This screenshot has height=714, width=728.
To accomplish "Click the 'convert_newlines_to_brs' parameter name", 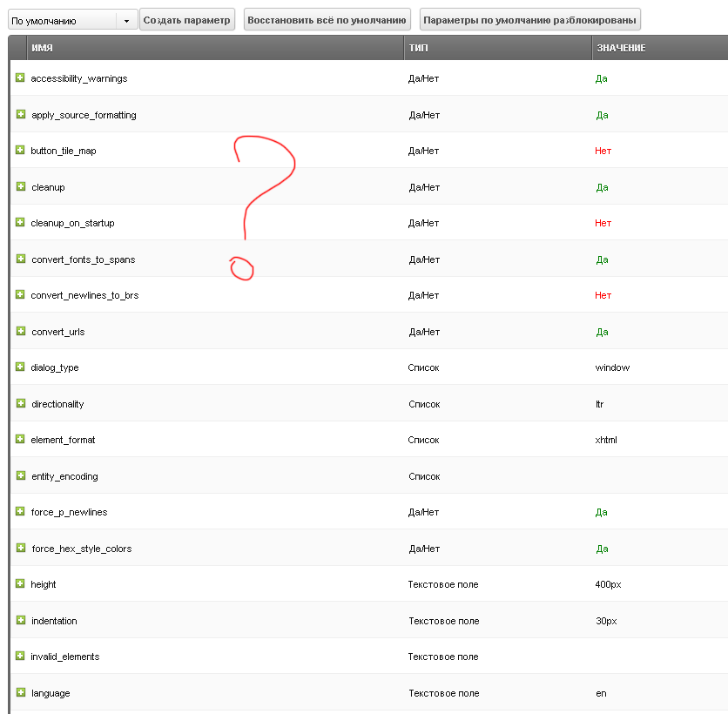I will point(85,296).
